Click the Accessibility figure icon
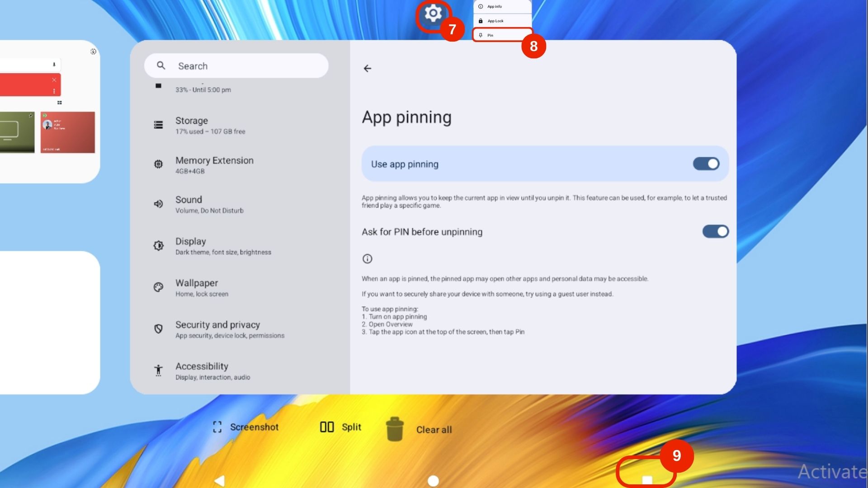Image resolution: width=868 pixels, height=488 pixels. tap(158, 371)
